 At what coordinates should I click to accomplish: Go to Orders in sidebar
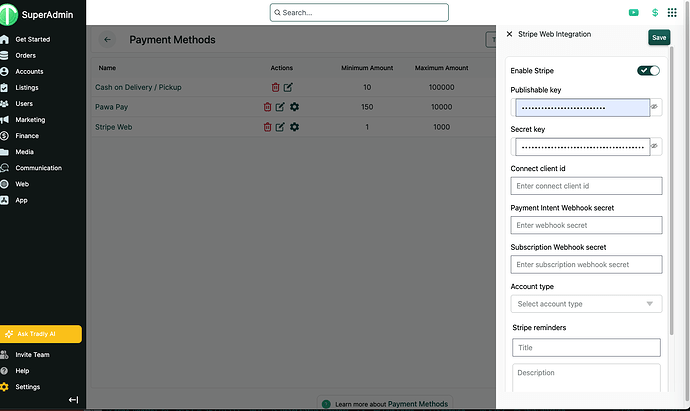click(x=26, y=56)
